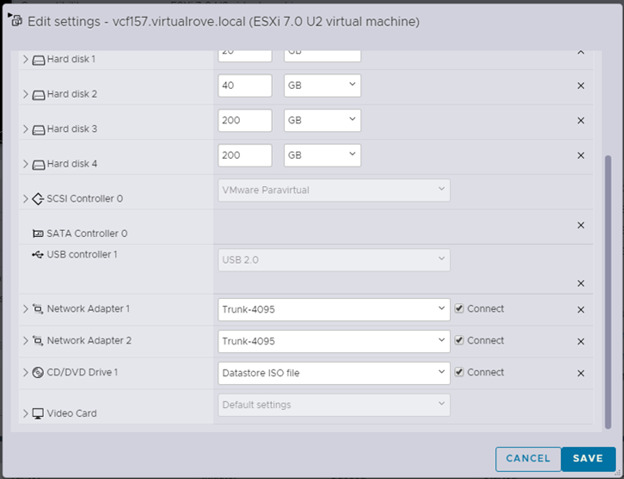This screenshot has width=624, height=479.
Task: Open Network Adapter 1 Trunk-4095 dropdown
Action: [333, 309]
